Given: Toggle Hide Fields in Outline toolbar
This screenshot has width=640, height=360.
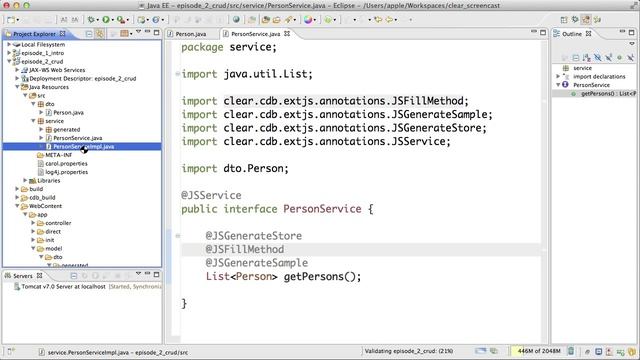Looking at the screenshot, I should click(x=598, y=58).
